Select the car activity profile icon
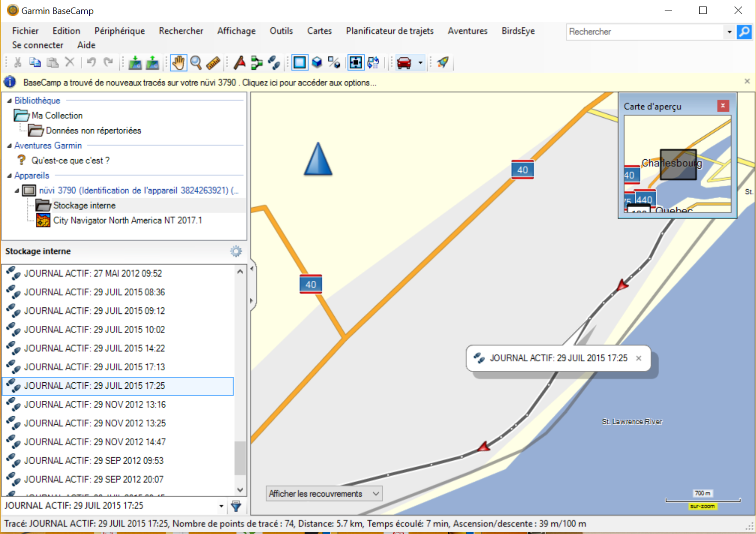756x534 pixels. (x=404, y=62)
